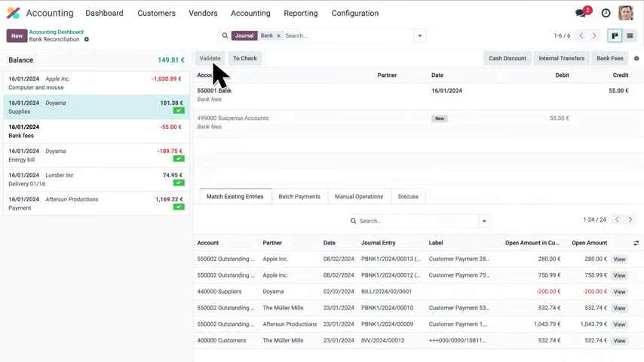Switch to kanban view
The width and height of the screenshot is (644, 362).
coord(615,35)
